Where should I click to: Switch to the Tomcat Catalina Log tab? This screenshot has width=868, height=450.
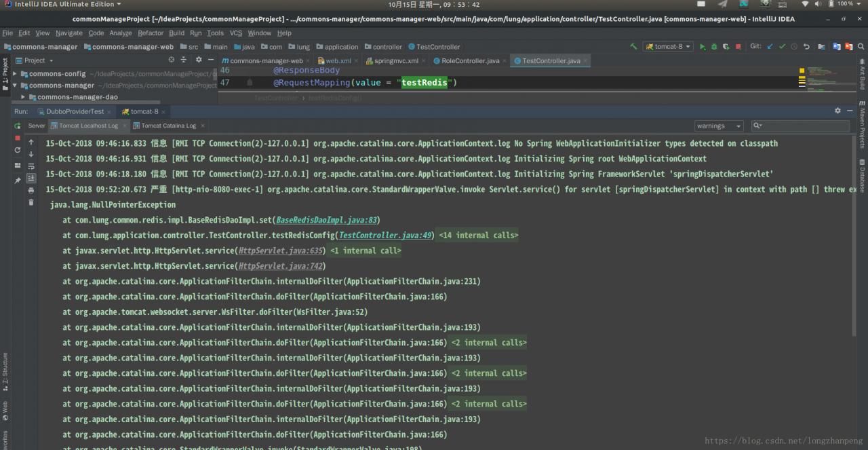168,126
